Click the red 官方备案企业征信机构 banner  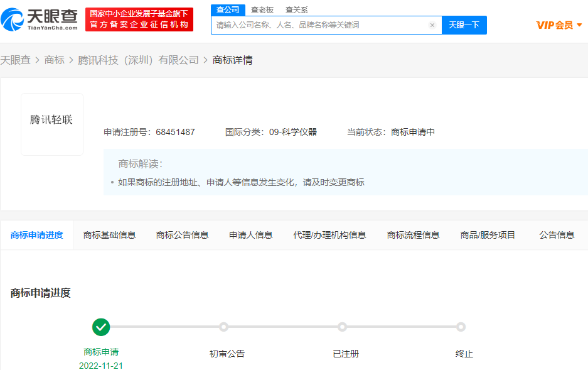pos(139,19)
